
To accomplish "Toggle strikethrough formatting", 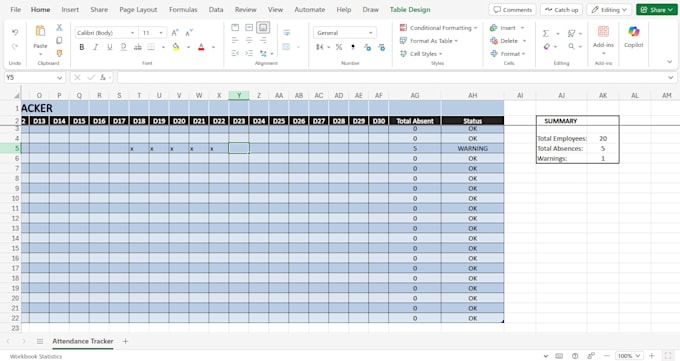I will tap(137, 47).
